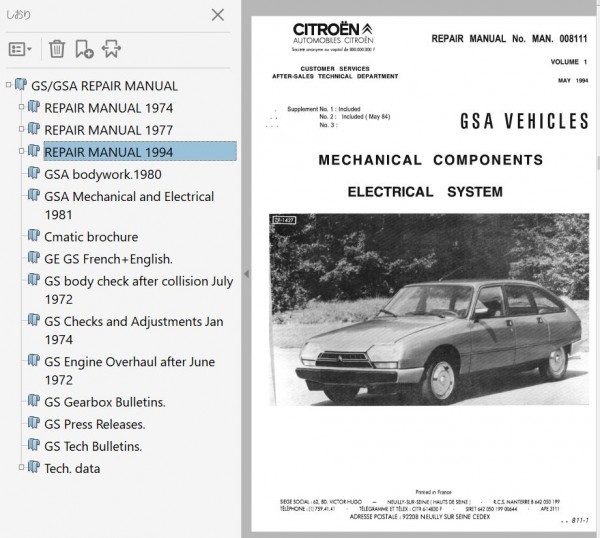
Task: Click bookmark icon beside GSA Mechanical and Electrical
Action: click(34, 195)
